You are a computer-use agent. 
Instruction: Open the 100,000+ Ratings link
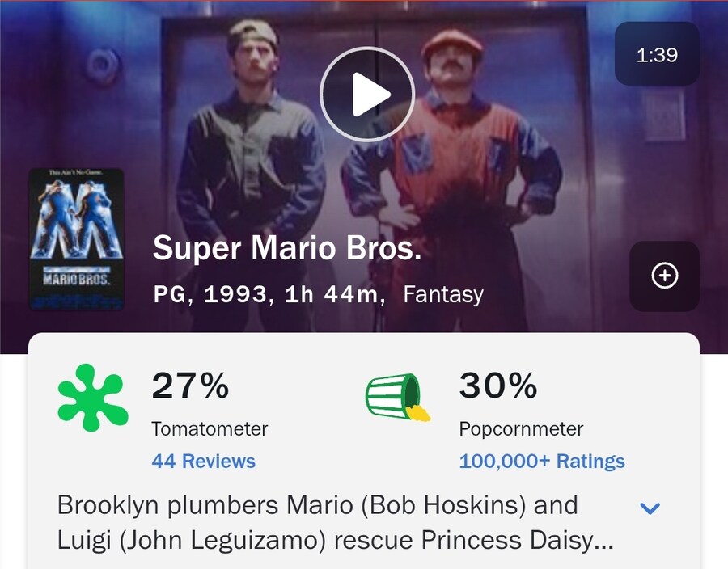coord(542,462)
